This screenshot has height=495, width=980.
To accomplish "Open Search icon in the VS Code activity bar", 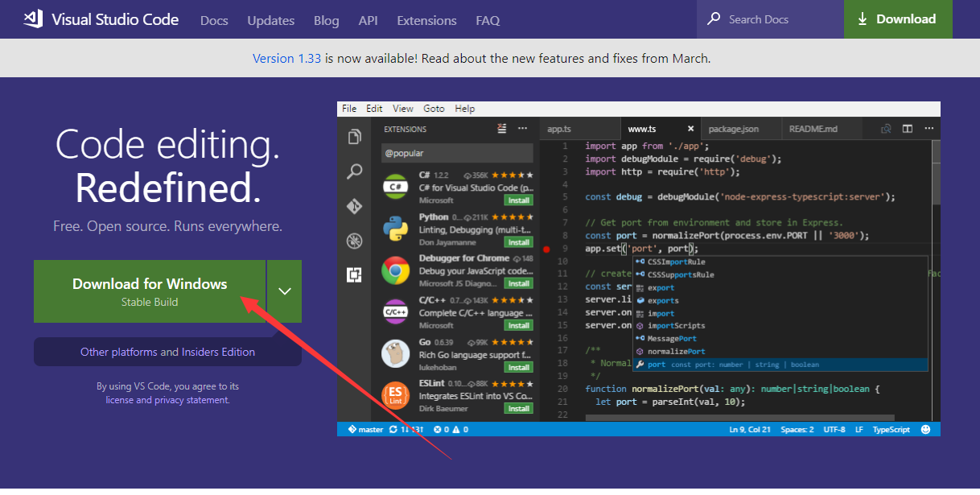I will point(354,171).
